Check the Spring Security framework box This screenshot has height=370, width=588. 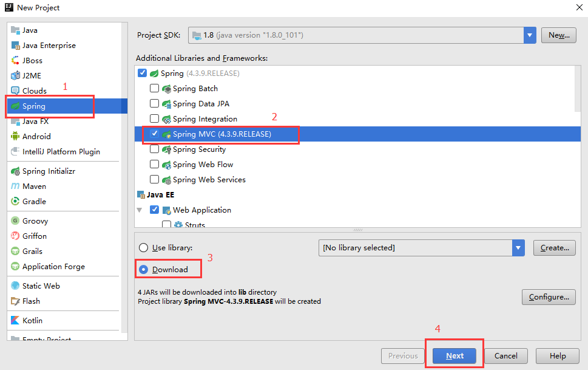pyautogui.click(x=155, y=149)
